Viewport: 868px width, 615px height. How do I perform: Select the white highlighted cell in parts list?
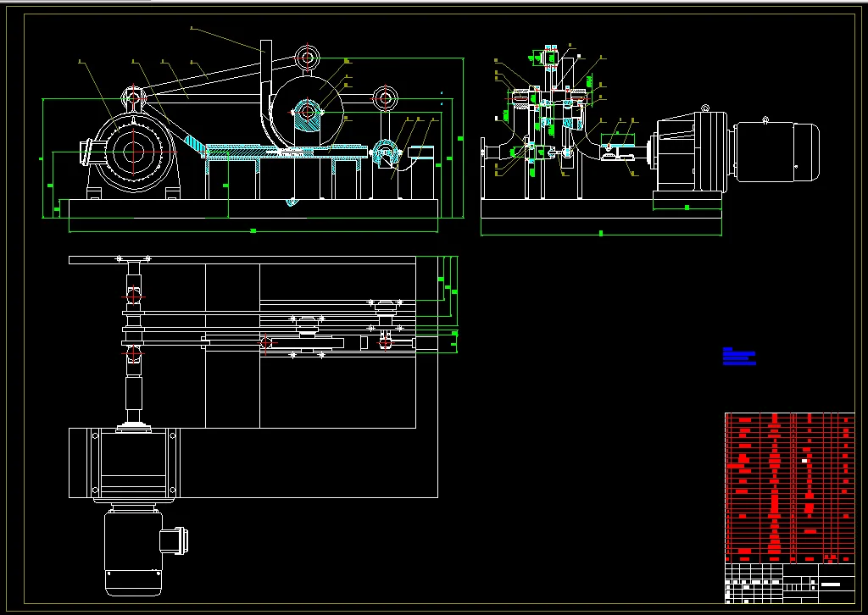pos(804,460)
